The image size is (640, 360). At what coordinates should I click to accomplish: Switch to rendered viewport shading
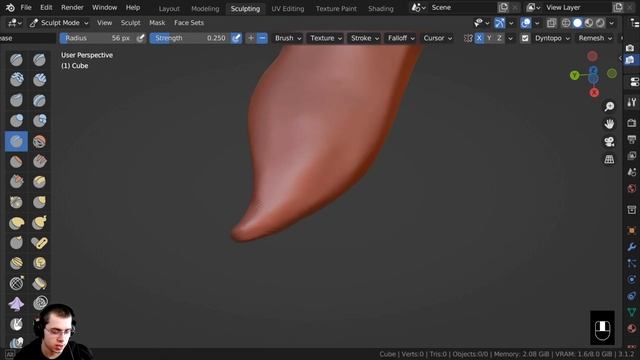(600, 23)
